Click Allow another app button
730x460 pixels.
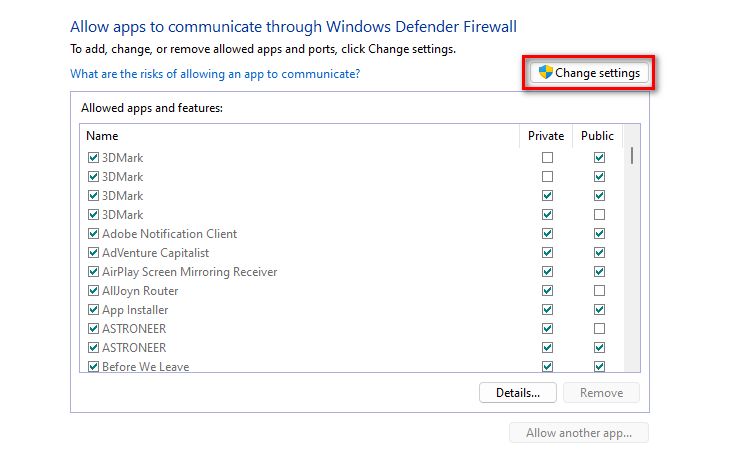(579, 433)
